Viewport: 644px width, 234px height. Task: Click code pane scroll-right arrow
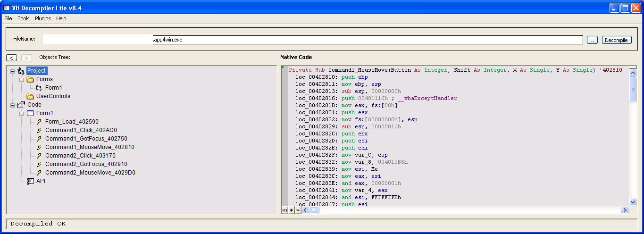click(x=625, y=210)
